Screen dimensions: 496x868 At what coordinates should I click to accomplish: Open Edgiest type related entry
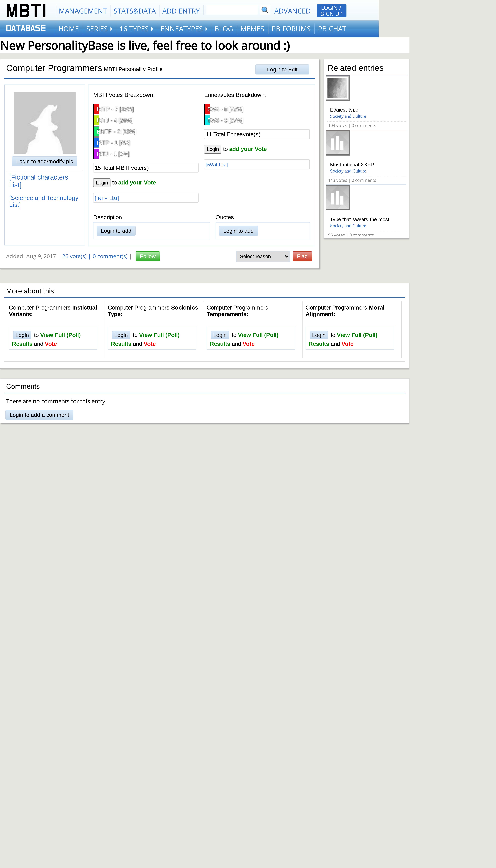click(x=344, y=110)
